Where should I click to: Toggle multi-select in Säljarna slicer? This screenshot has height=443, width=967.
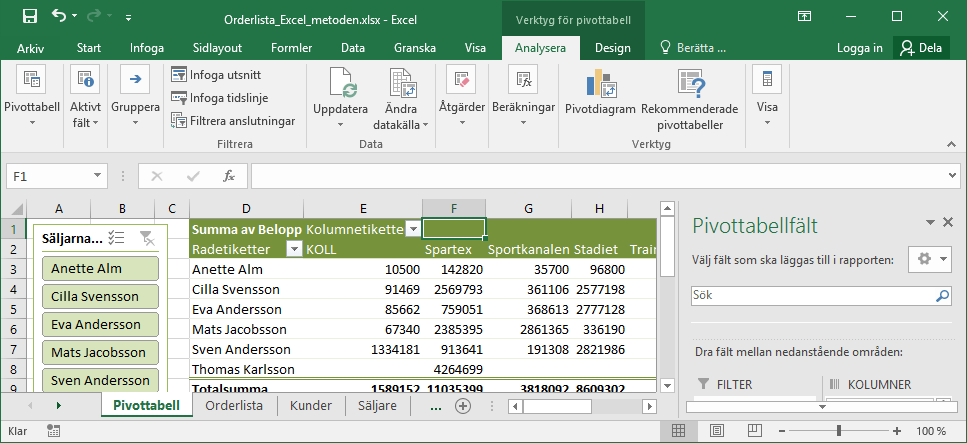[116, 238]
